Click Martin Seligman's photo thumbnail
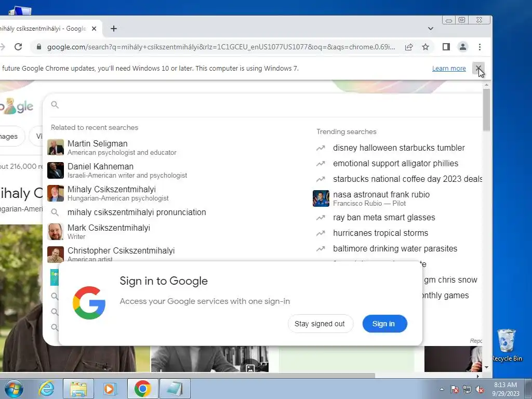The height and width of the screenshot is (399, 532). tap(55, 147)
